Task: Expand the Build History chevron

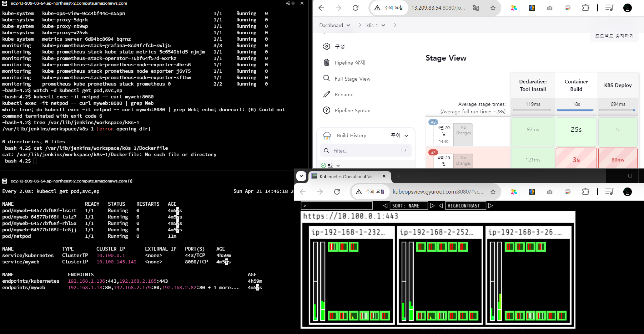Action: (x=406, y=136)
